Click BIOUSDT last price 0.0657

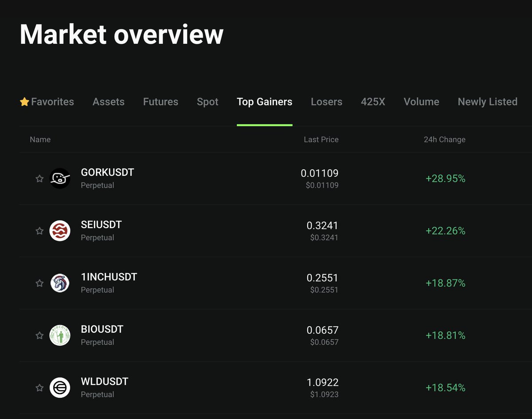pos(322,330)
